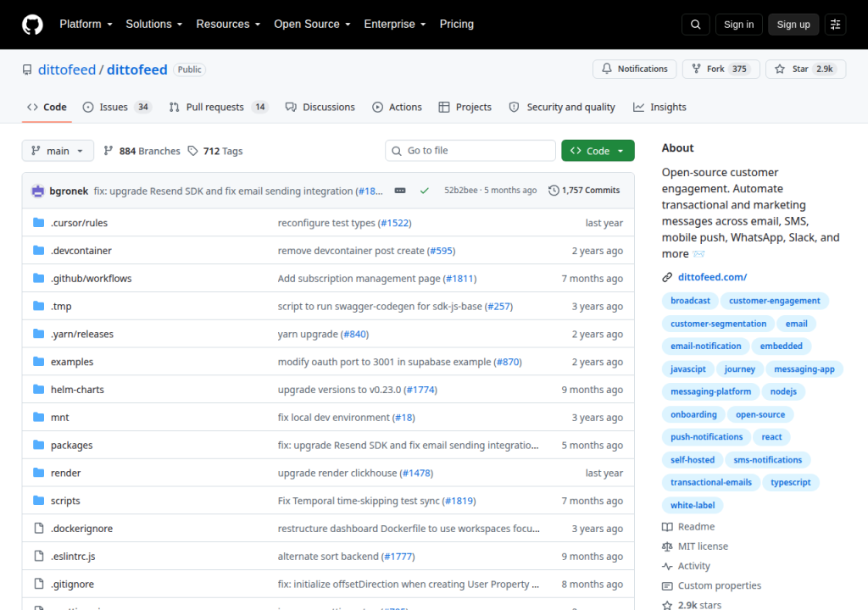Open the examples folder
868x610 pixels.
pyautogui.click(x=72, y=362)
